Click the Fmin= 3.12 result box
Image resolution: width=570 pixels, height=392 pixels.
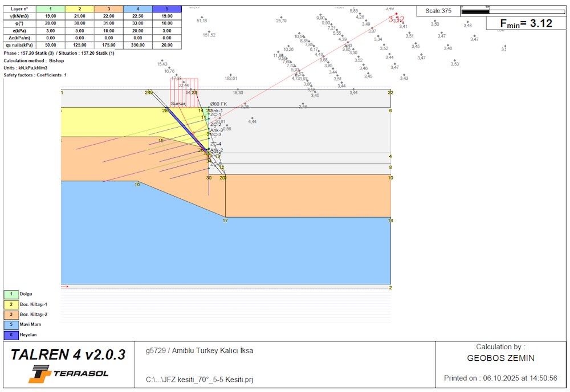click(526, 23)
